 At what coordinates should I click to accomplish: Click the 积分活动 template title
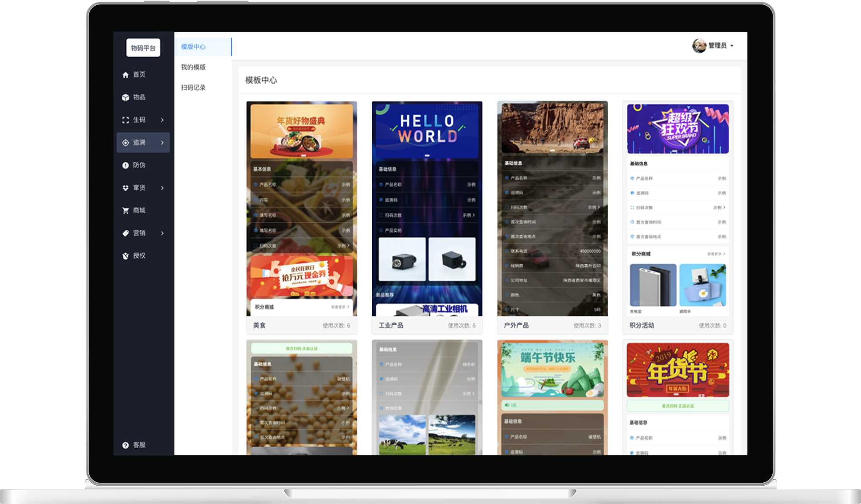pyautogui.click(x=642, y=326)
